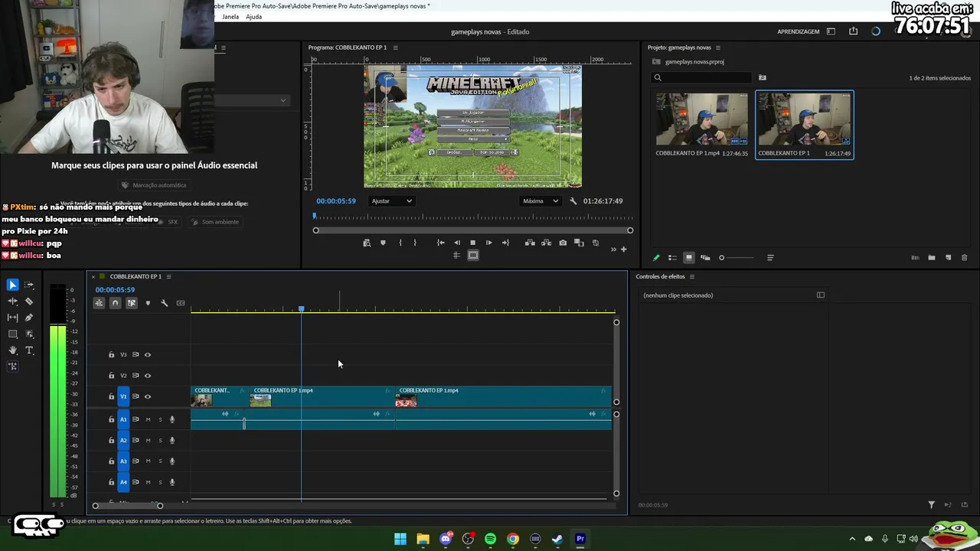Screen dimensions: 980x551
Task: Switch Project panel to freeform view
Action: tap(705, 258)
